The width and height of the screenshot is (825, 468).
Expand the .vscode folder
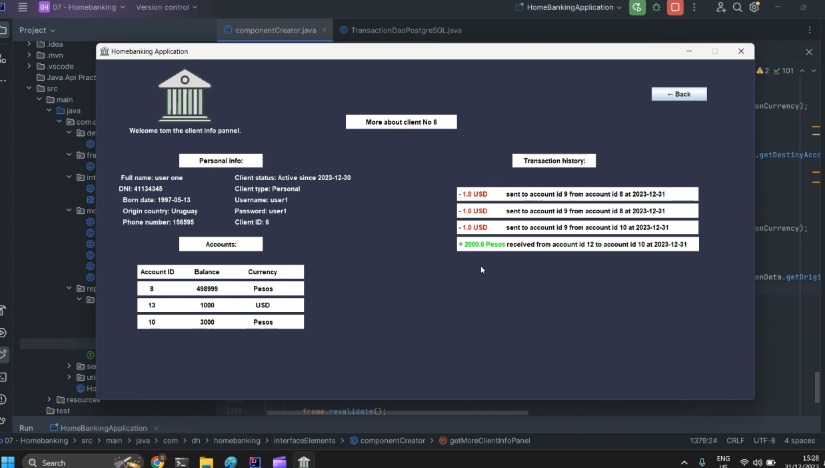29,66
